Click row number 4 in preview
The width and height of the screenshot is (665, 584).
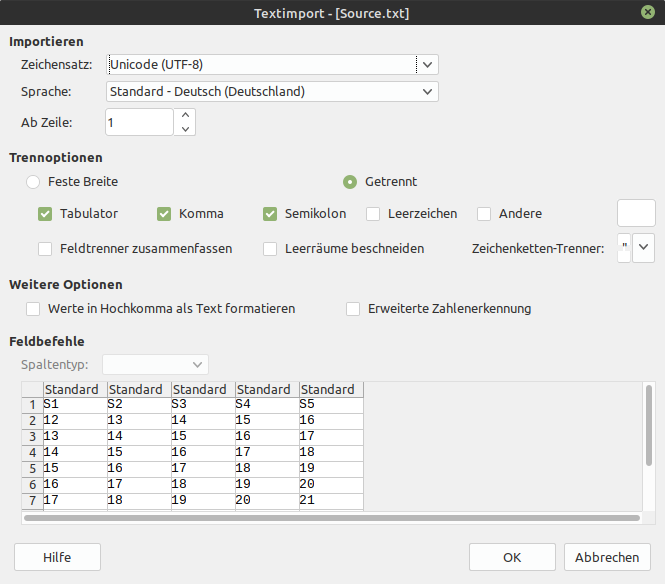(x=33, y=453)
